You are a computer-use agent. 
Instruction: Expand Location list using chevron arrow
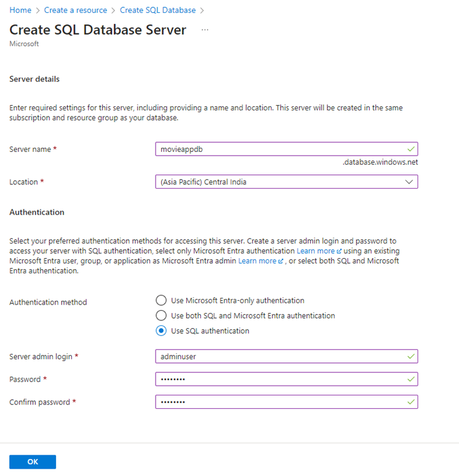(410, 182)
